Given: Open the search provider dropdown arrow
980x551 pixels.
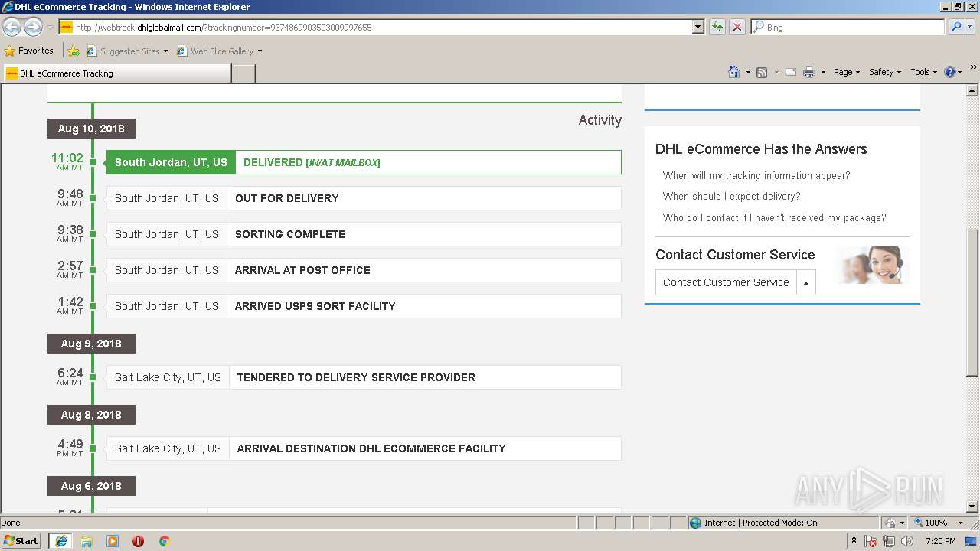Looking at the screenshot, I should (x=972, y=27).
